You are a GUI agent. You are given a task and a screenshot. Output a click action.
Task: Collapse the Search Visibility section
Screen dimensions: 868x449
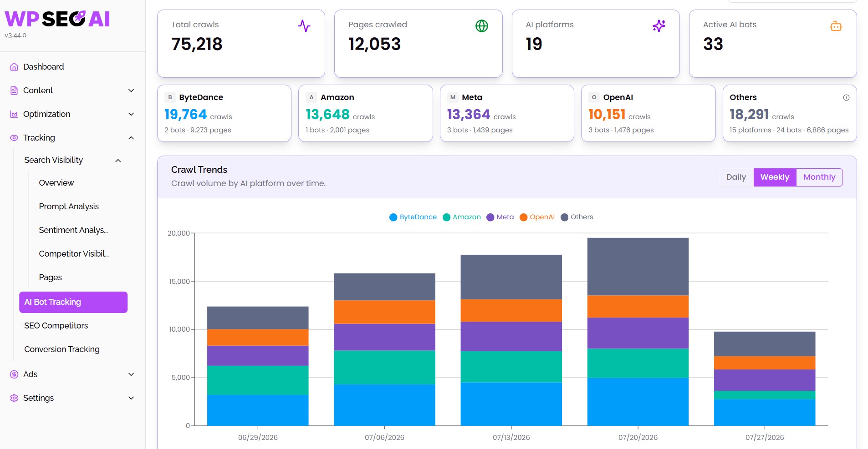click(x=118, y=160)
